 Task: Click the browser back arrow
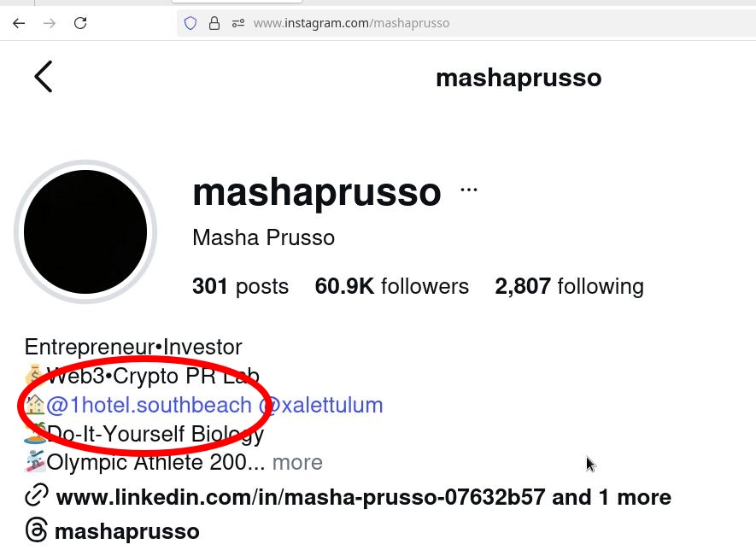pyautogui.click(x=19, y=23)
